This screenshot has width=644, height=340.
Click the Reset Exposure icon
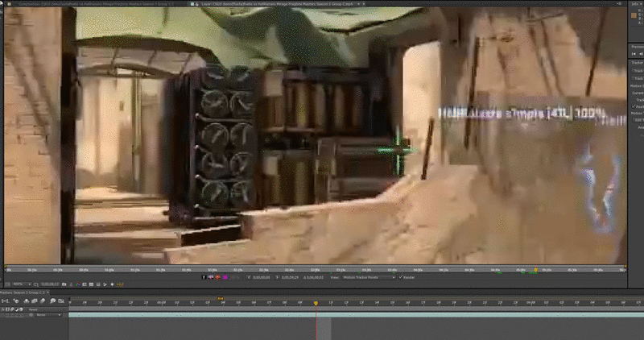112,284
